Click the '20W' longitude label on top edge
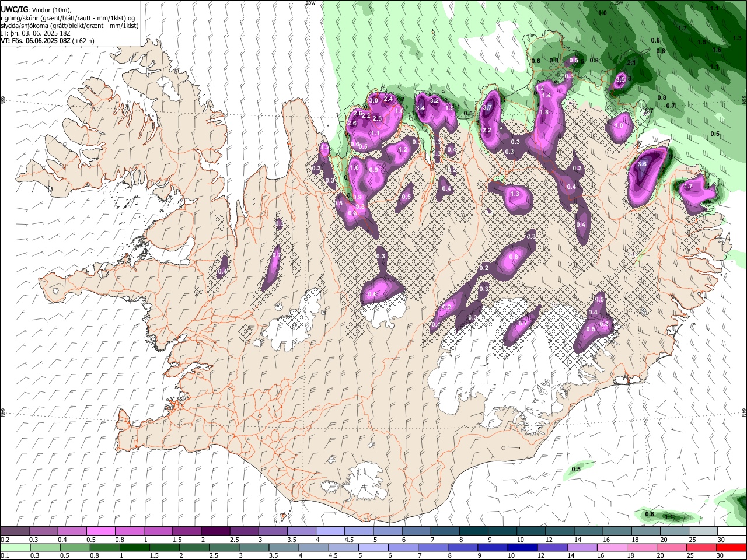The height and width of the screenshot is (560, 747). 310,3
